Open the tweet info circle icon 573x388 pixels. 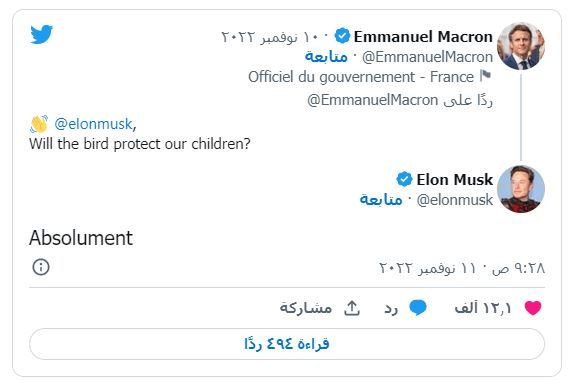(41, 267)
